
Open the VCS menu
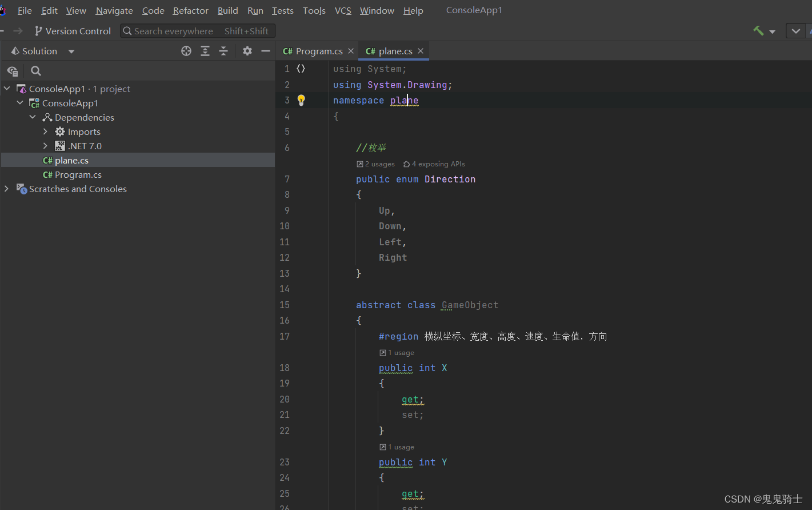coord(343,10)
